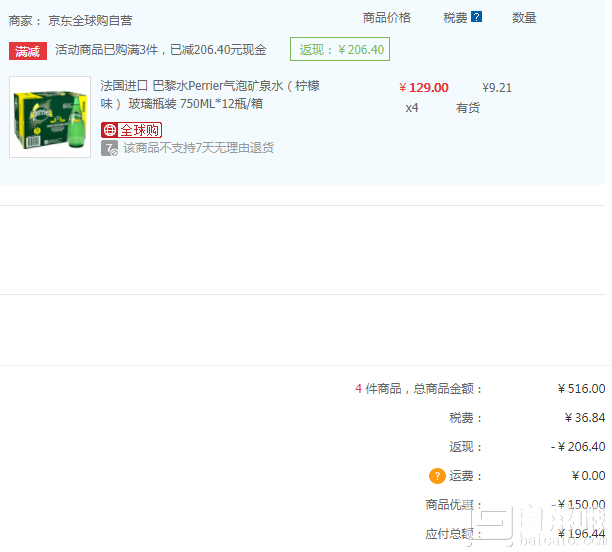The image size is (612, 552).
Task: Click the 税费 column header
Action: point(455,18)
